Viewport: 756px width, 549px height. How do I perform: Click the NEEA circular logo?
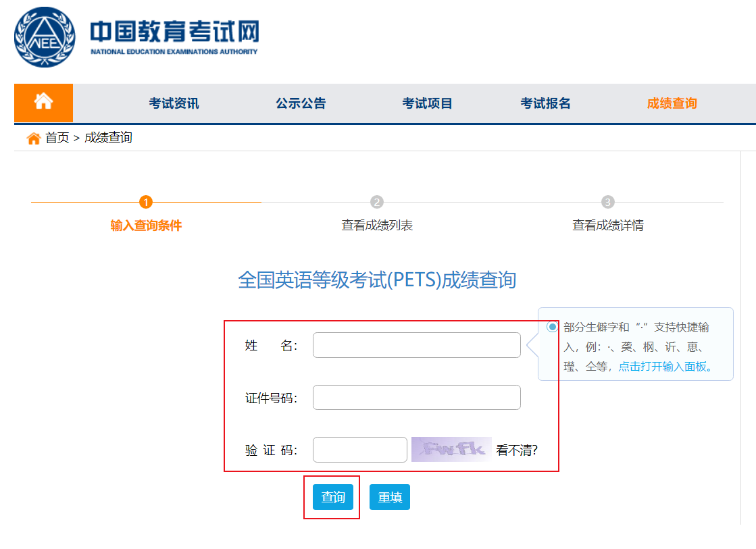45,37
